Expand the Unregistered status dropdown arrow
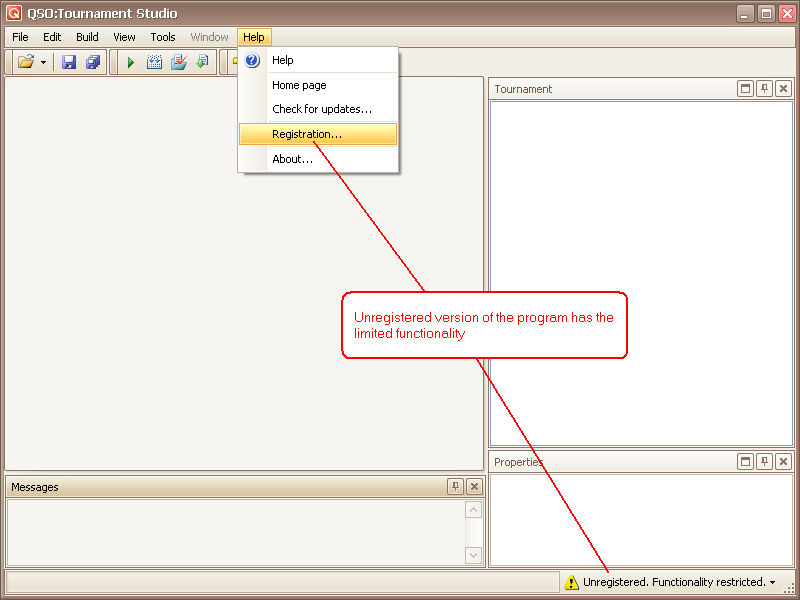This screenshot has height=600, width=800. (x=773, y=582)
